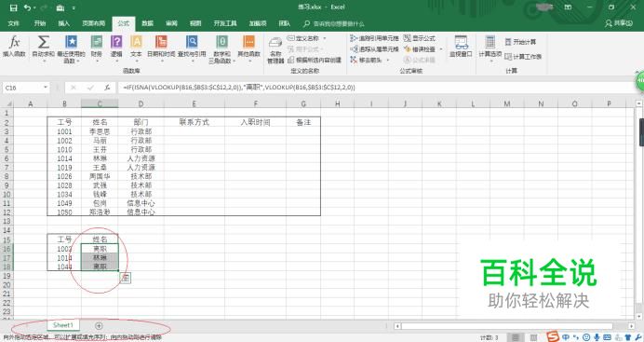Switch to the Developer (开发工具) tab
This screenshot has height=342, width=644.
[x=225, y=23]
